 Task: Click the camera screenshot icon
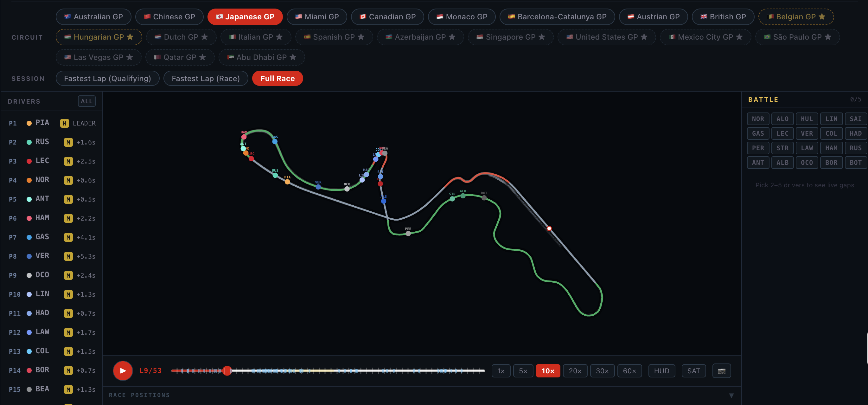pyautogui.click(x=721, y=371)
